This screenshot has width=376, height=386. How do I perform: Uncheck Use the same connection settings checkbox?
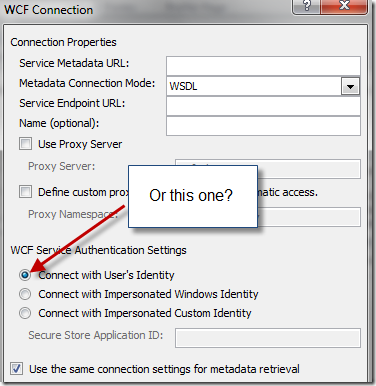(16, 369)
